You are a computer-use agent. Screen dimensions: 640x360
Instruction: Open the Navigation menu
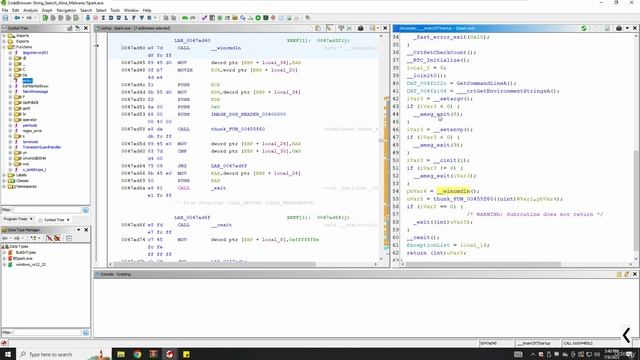pos(66,10)
